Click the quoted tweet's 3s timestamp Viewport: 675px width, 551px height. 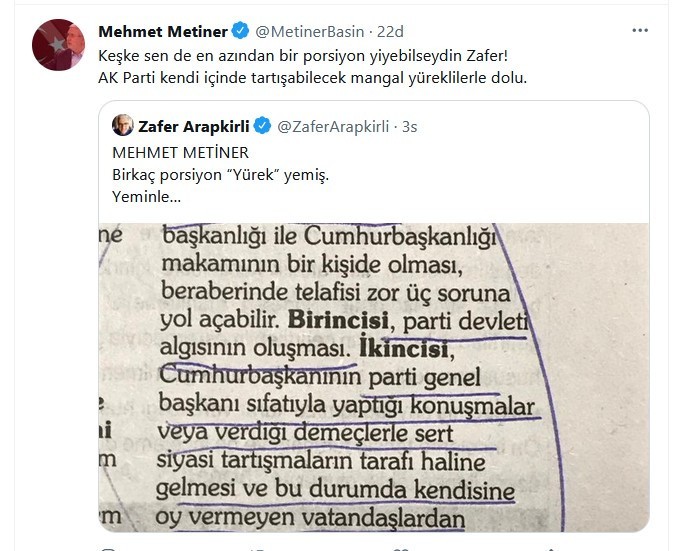409,127
